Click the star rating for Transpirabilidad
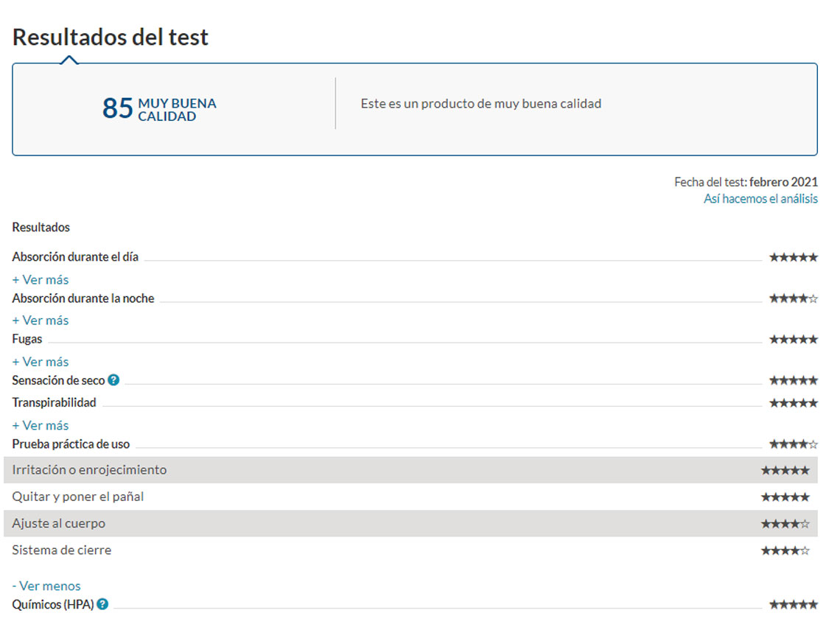 pos(793,403)
